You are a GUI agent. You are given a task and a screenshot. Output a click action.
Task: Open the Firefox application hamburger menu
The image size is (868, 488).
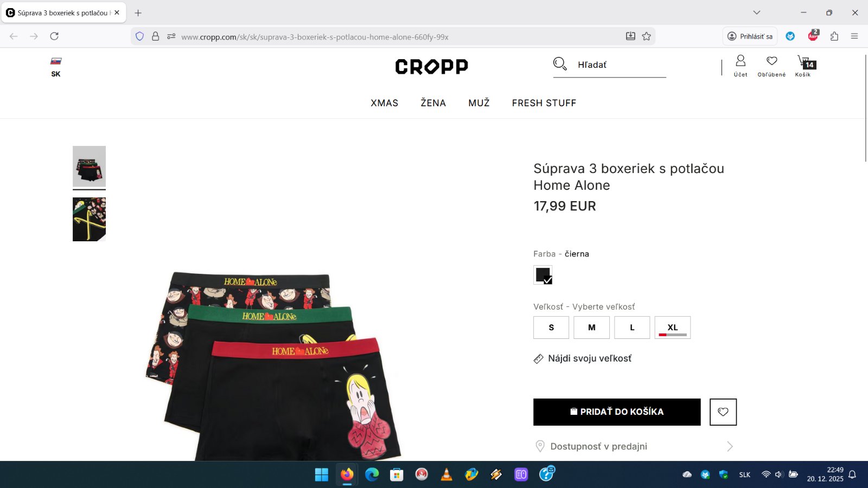[854, 36]
